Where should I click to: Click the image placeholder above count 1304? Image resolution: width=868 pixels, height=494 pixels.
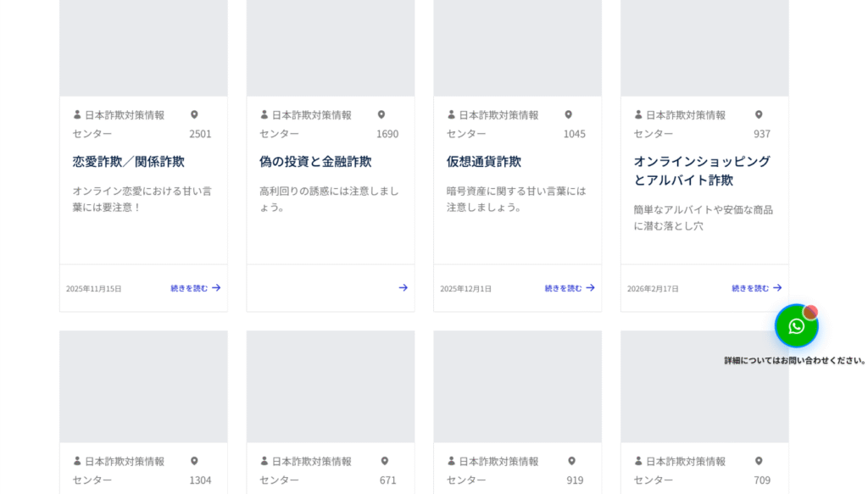[x=143, y=386]
